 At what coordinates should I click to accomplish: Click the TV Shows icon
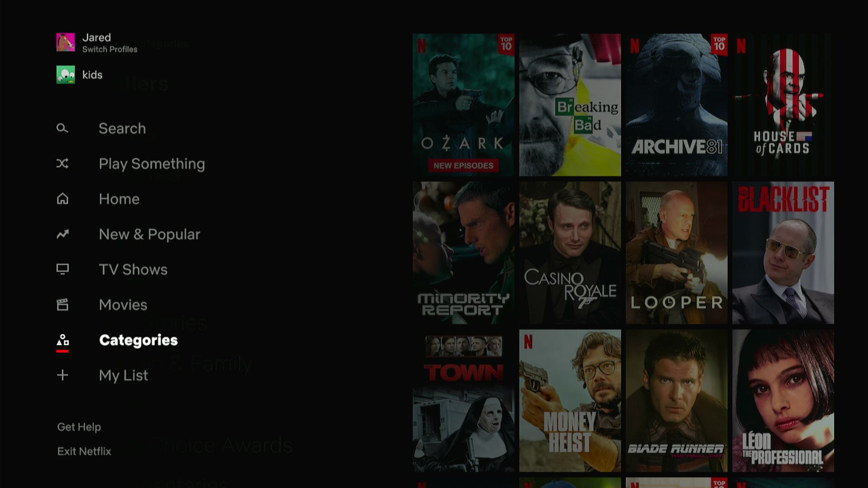point(62,269)
